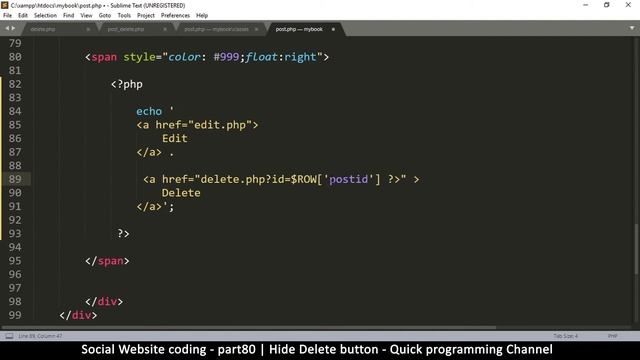Click the closing </span> tag
This screenshot has height=360, width=640.
(x=107, y=261)
